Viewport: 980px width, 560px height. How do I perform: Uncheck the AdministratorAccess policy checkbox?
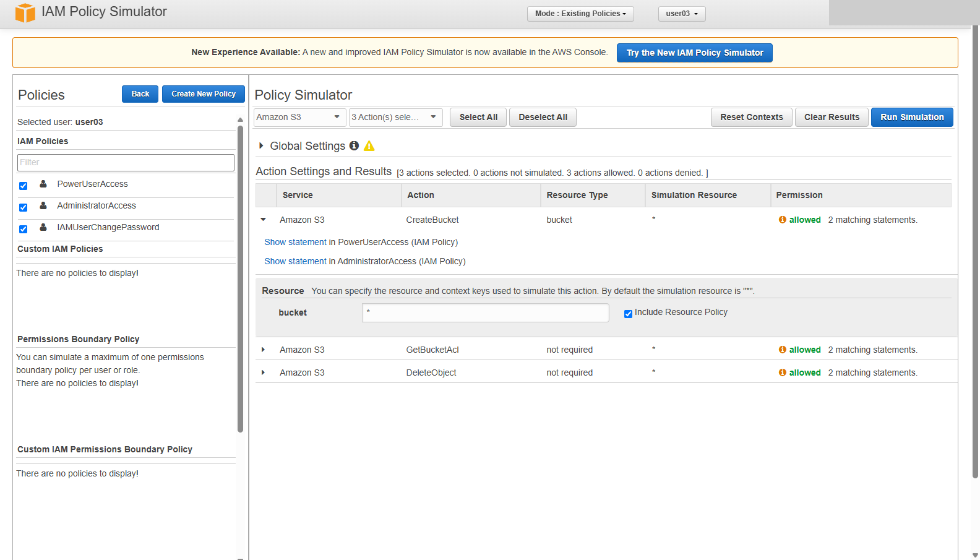[x=23, y=207]
